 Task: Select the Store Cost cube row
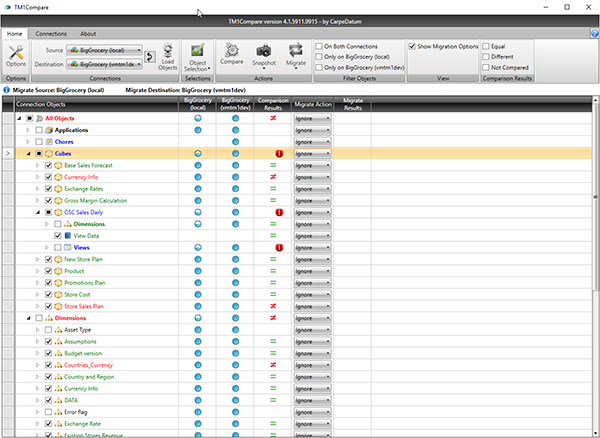(77, 295)
